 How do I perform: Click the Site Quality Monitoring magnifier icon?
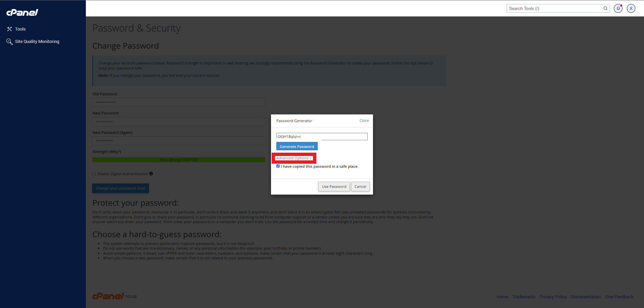click(9, 42)
